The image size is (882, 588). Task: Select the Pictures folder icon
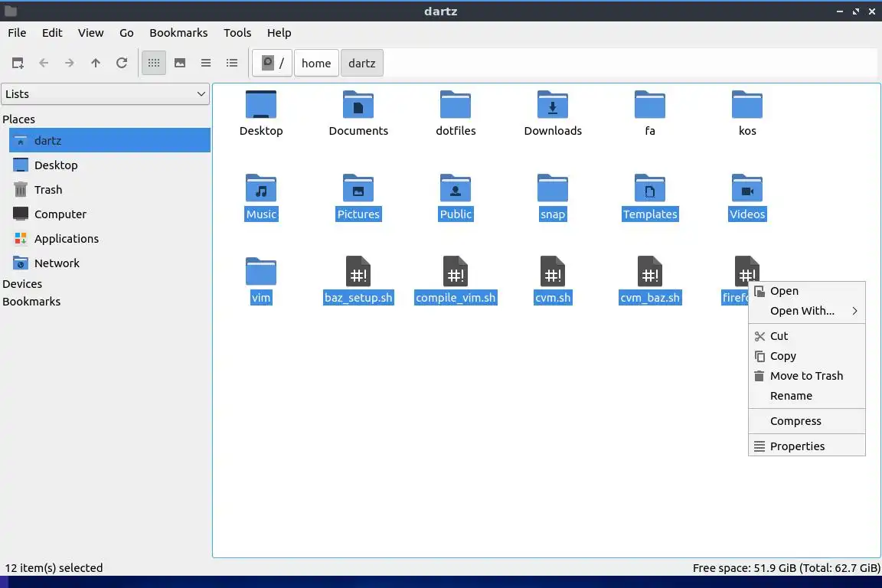pyautogui.click(x=358, y=188)
